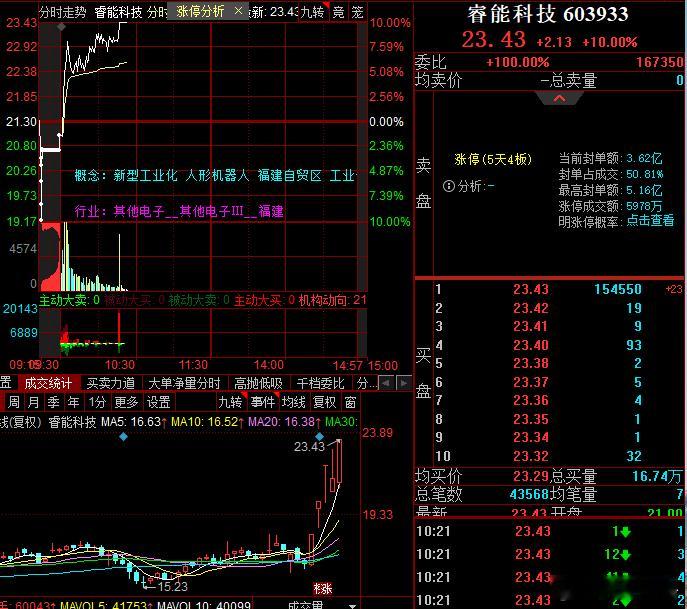This screenshot has height=609, width=687.
Task: Click the 新型工业化 concept tag
Action: [x=145, y=176]
